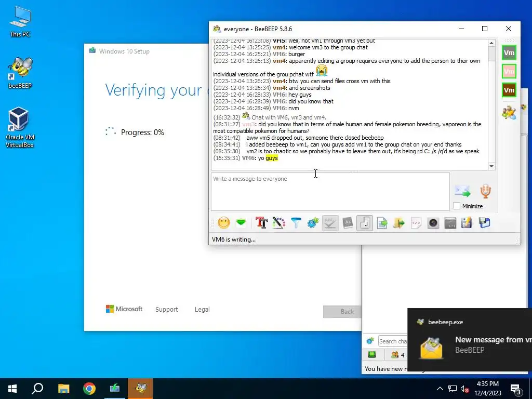This screenshot has width=532, height=399.
Task: Open Legal link in Windows 10 Setup
Action: point(202,310)
